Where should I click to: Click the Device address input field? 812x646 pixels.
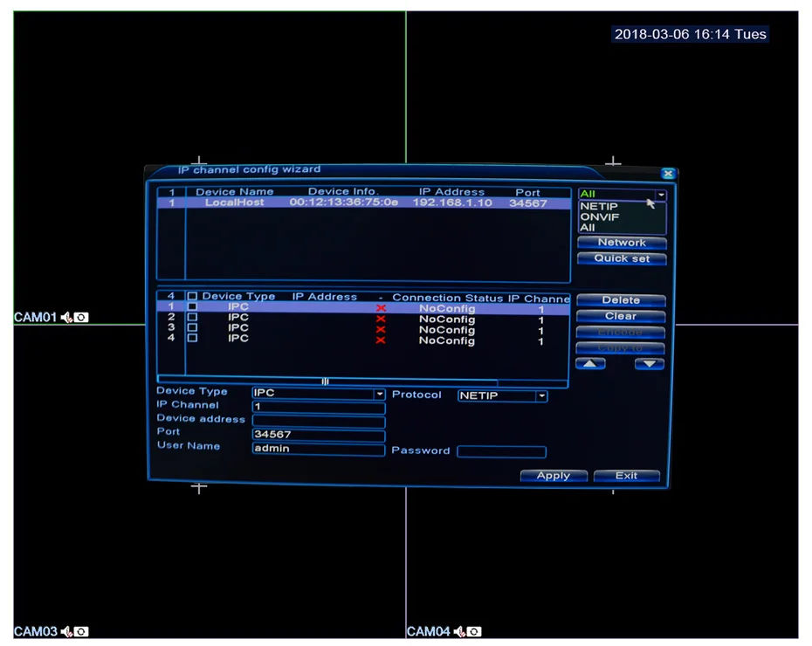click(x=319, y=421)
